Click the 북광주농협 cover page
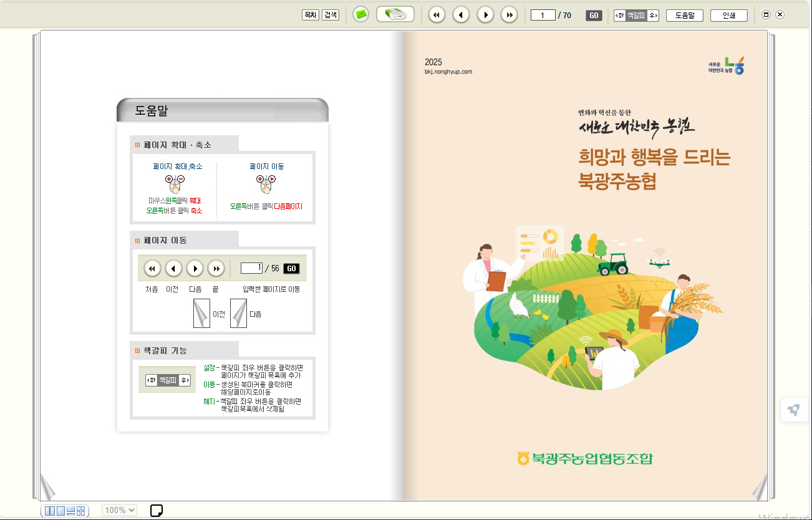 coord(585,266)
